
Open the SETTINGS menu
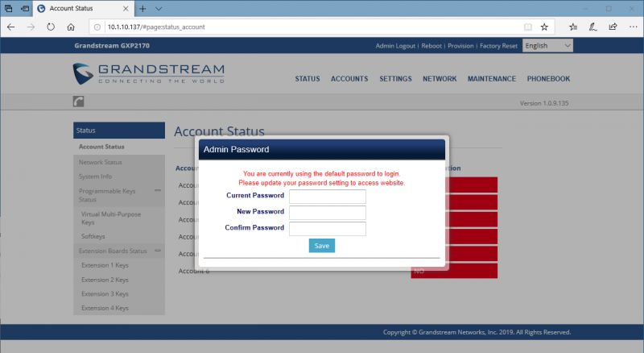point(395,79)
